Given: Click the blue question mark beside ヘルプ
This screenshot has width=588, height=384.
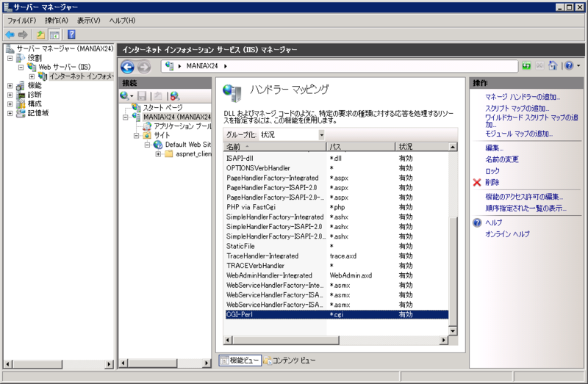Looking at the screenshot, I should (x=477, y=223).
